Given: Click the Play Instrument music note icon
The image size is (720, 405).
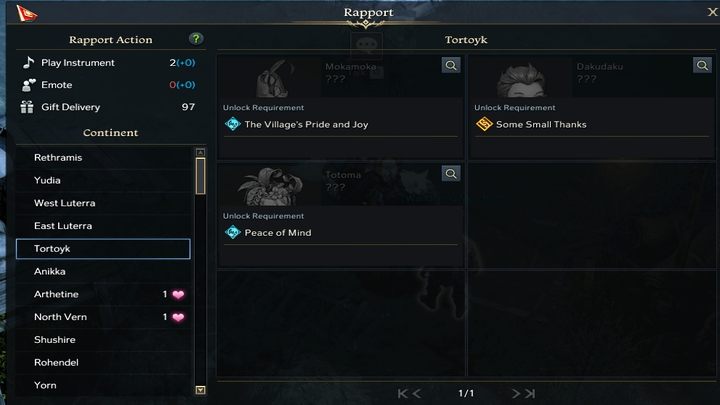Looking at the screenshot, I should pos(28,63).
